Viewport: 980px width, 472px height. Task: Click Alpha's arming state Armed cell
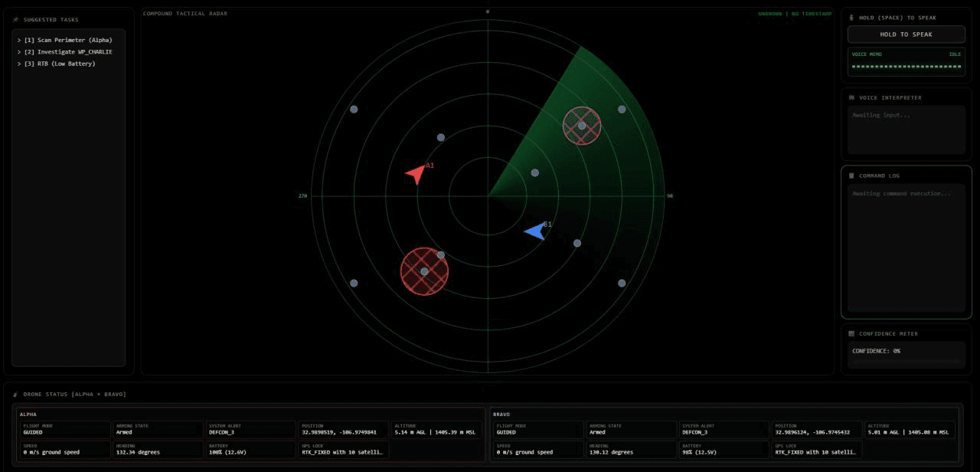click(x=158, y=429)
